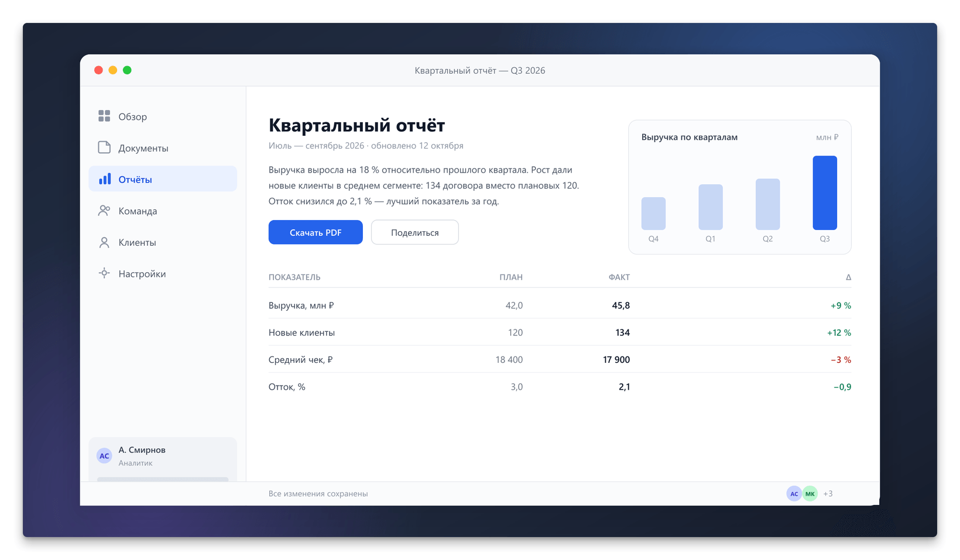Click the +3 additional collaborators counter
Image resolution: width=960 pixels, height=560 pixels.
[x=828, y=494]
